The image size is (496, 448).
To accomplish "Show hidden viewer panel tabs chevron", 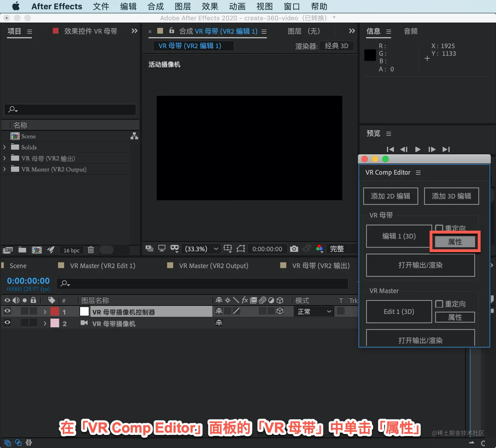I will coord(352,31).
